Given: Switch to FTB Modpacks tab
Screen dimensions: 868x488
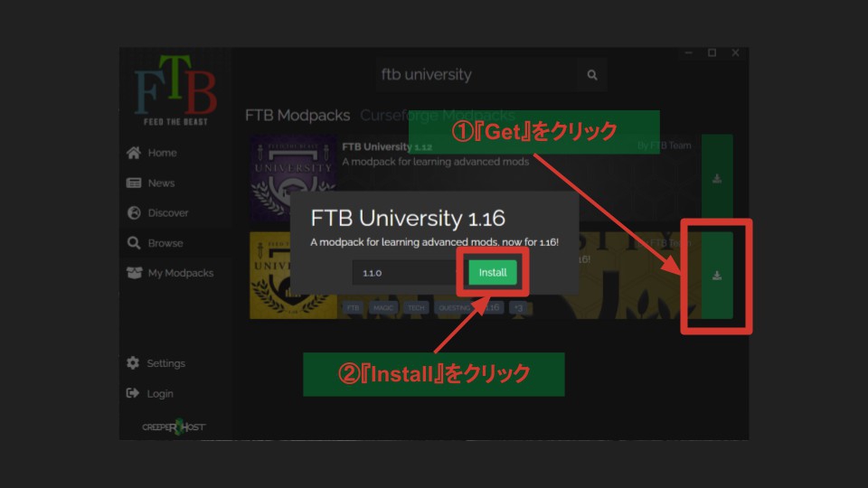Looking at the screenshot, I should point(297,116).
